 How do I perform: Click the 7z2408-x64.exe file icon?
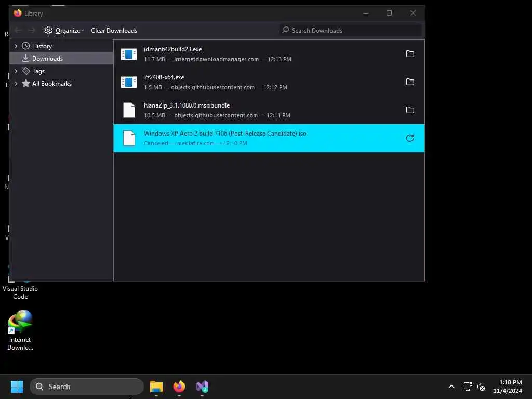tap(129, 82)
